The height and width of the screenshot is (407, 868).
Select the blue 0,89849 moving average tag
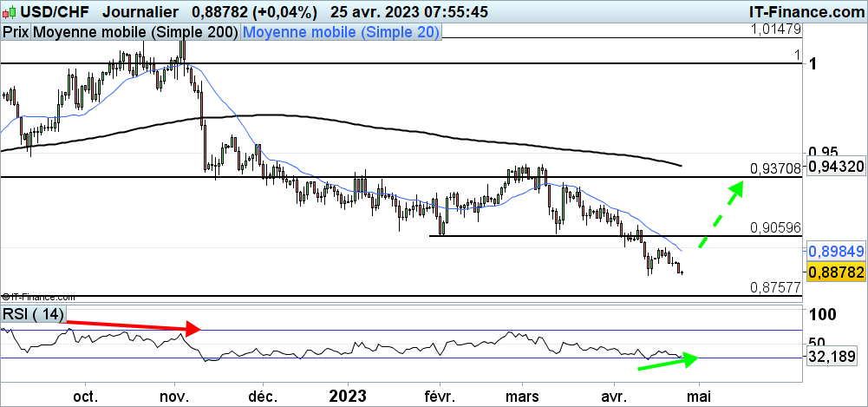tap(836, 251)
